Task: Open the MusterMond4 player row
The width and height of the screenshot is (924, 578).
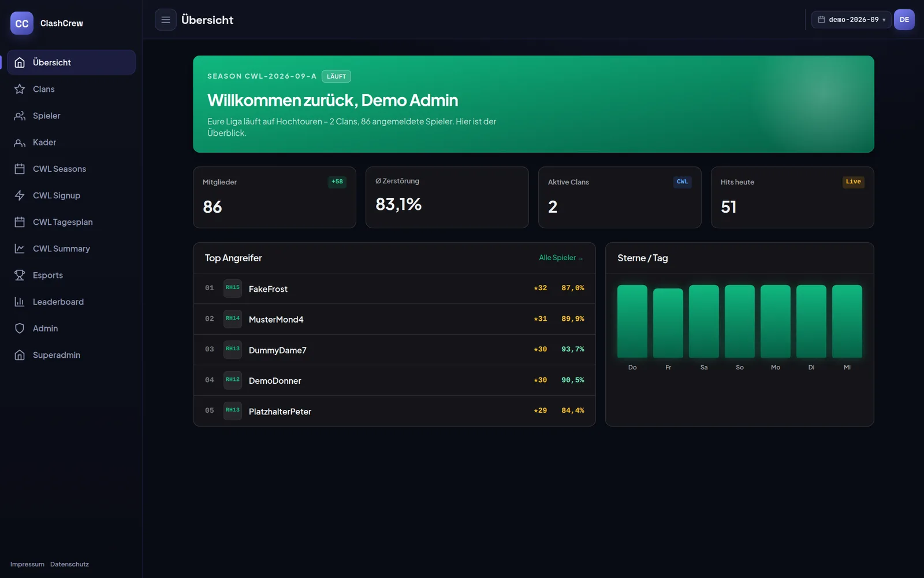Action: (394, 319)
